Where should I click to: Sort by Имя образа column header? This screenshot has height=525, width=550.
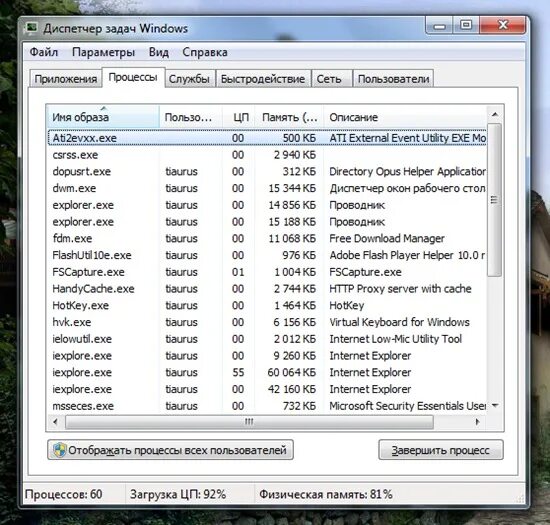[103, 117]
